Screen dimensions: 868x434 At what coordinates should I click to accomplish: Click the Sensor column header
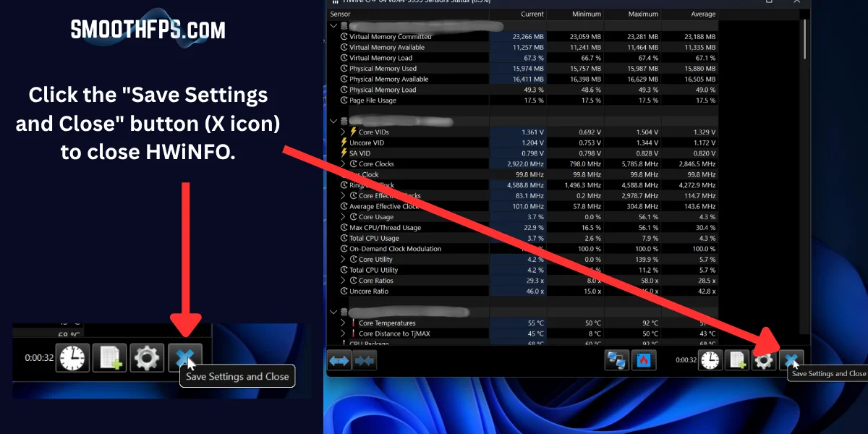point(339,14)
